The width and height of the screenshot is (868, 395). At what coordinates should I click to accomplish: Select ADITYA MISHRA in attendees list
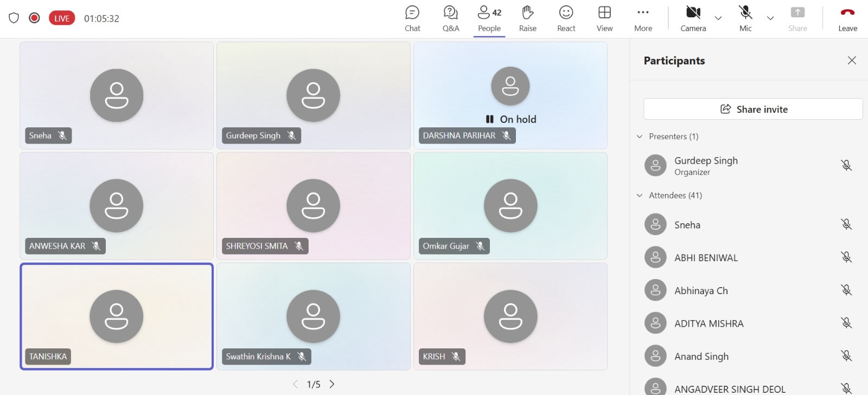coord(749,323)
